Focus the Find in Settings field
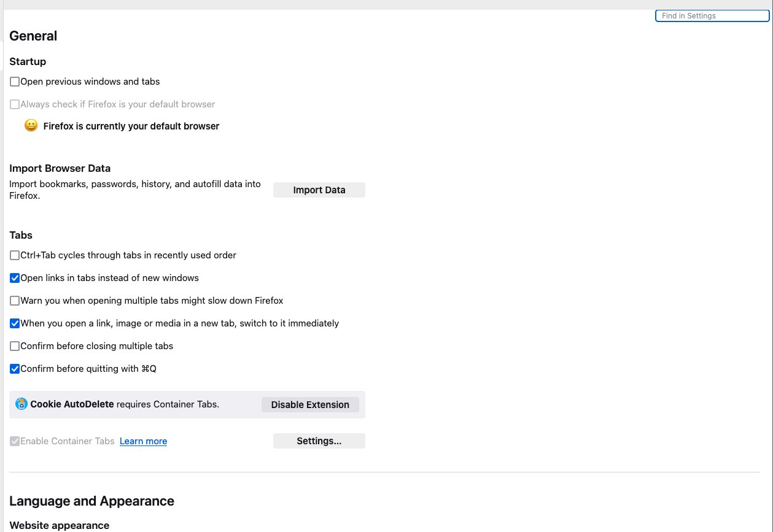Viewport: 773px width, 532px height. coord(712,16)
